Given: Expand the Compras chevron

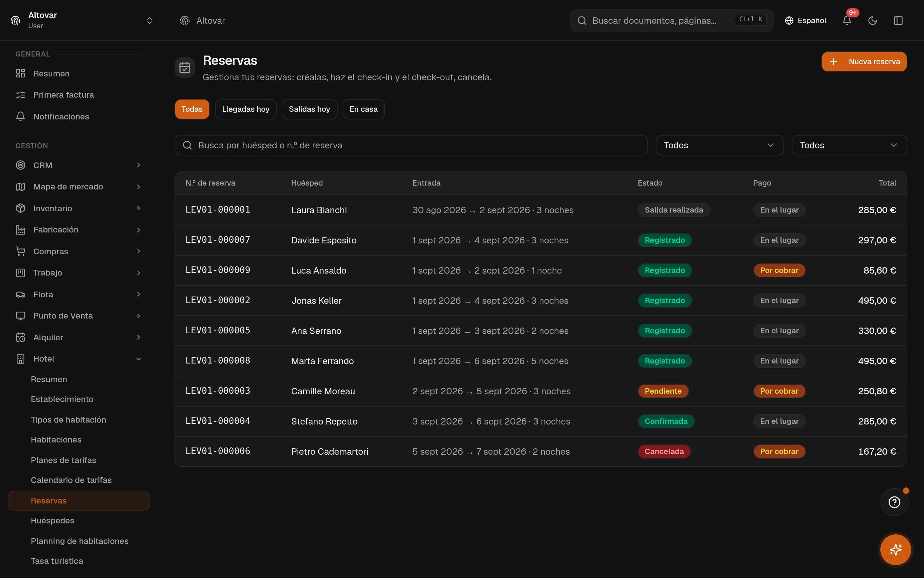Looking at the screenshot, I should coord(139,251).
